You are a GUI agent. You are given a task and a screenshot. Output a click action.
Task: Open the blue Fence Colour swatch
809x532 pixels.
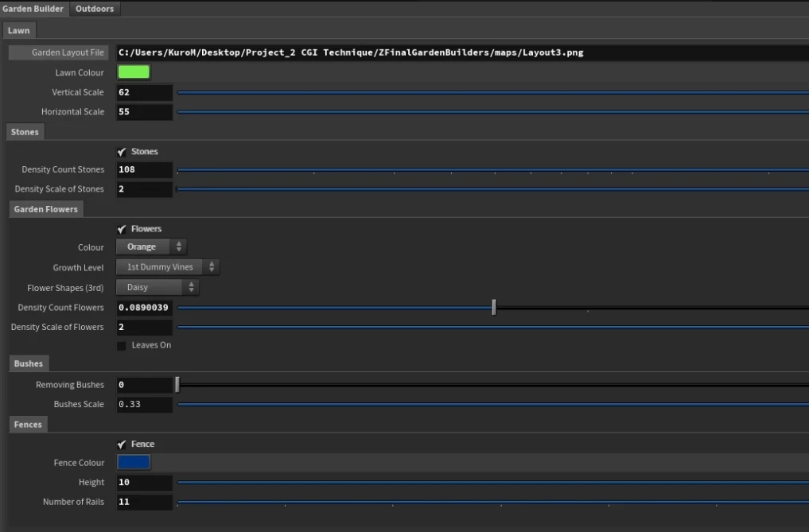tap(134, 462)
